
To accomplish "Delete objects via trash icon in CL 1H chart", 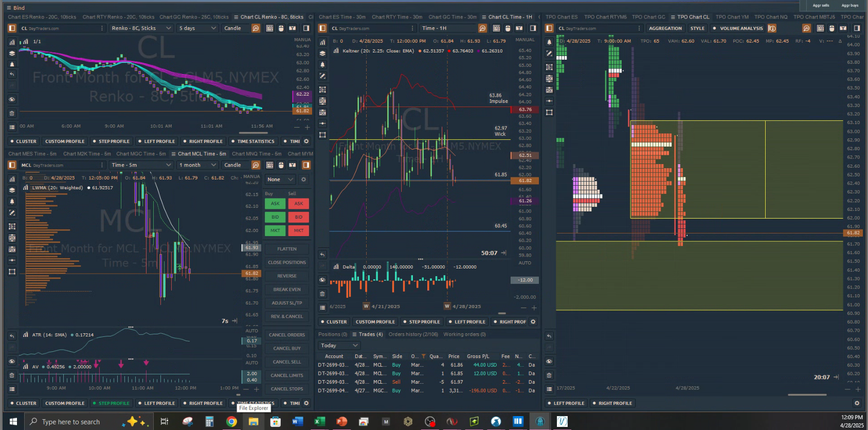I will click(322, 294).
